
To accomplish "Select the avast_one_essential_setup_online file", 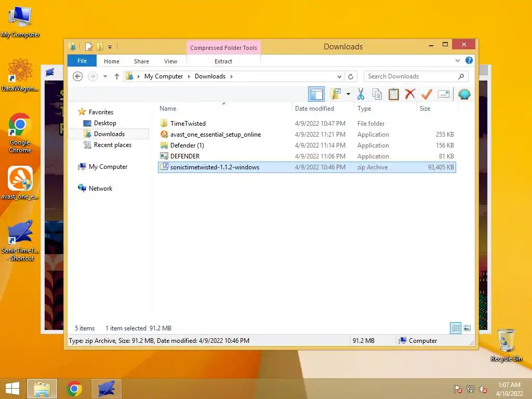I will click(x=307, y=135).
